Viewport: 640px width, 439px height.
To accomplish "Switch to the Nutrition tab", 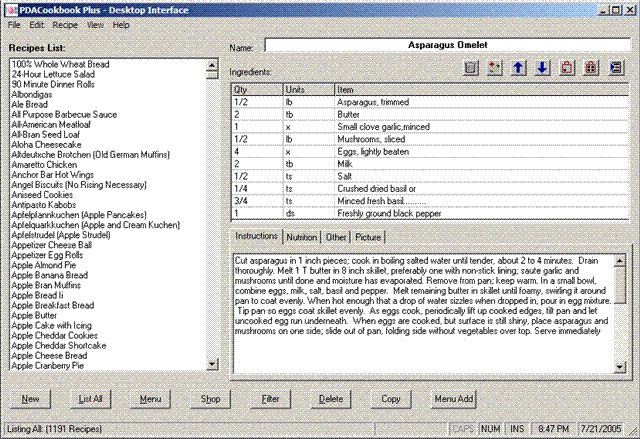I will [x=302, y=237].
